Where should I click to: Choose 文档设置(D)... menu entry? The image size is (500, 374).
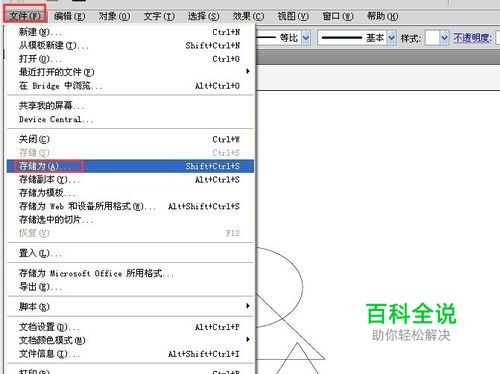pyautogui.click(x=130, y=327)
